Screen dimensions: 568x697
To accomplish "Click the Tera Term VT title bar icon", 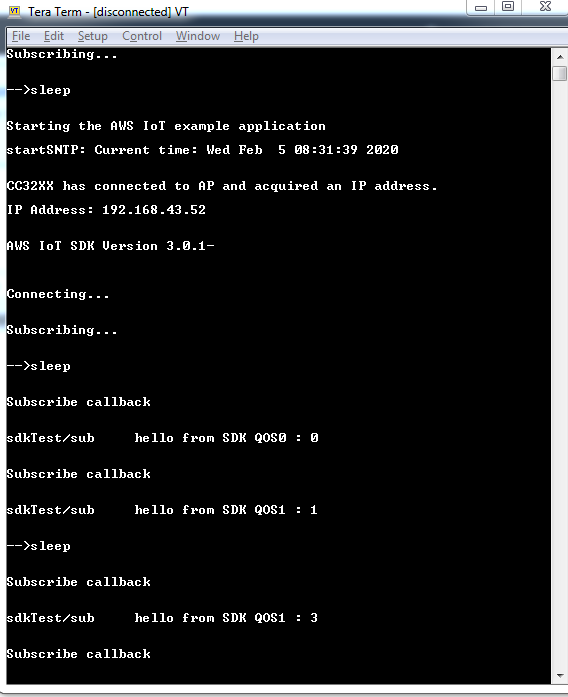I will point(15,12).
